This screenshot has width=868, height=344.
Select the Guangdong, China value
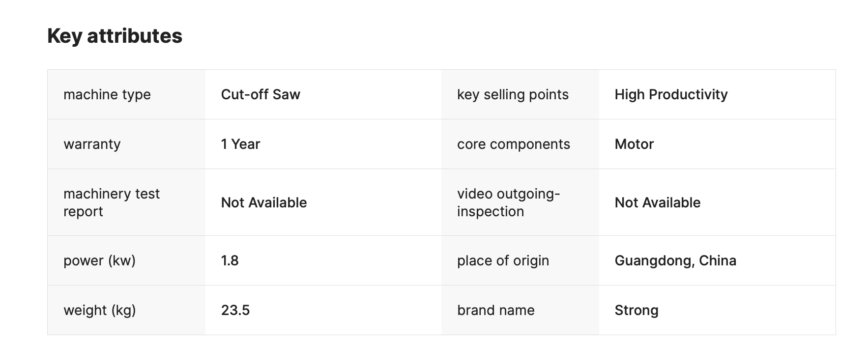pyautogui.click(x=675, y=260)
